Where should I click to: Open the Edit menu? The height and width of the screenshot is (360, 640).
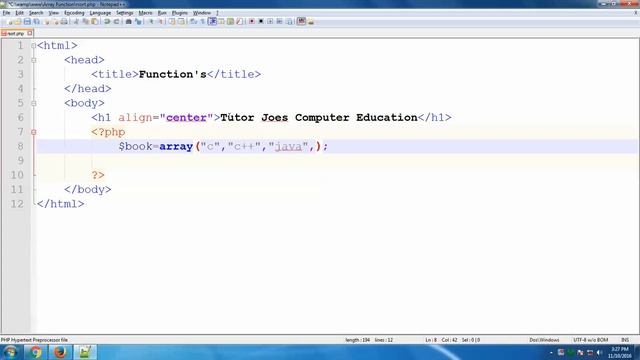click(x=19, y=13)
